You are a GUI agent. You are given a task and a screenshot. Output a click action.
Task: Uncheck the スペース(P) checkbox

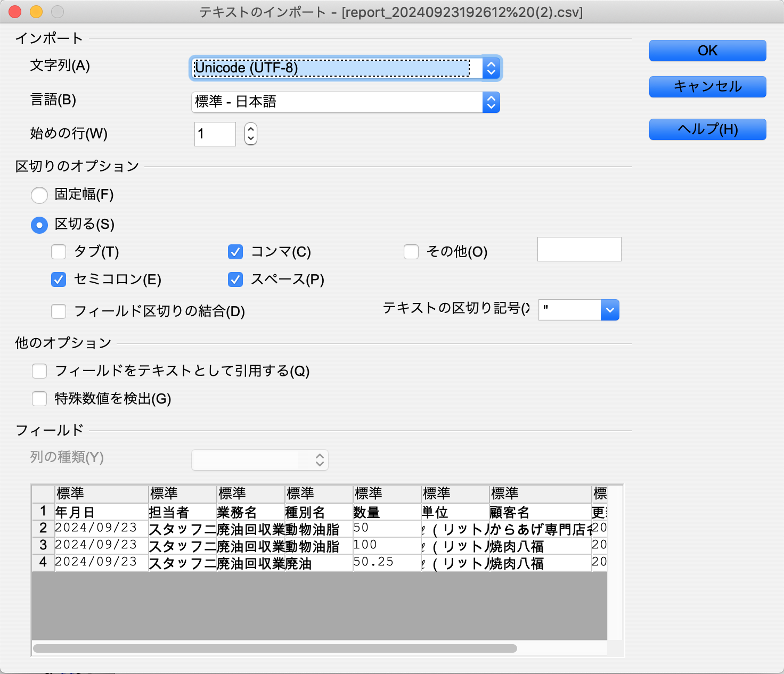pyautogui.click(x=235, y=280)
